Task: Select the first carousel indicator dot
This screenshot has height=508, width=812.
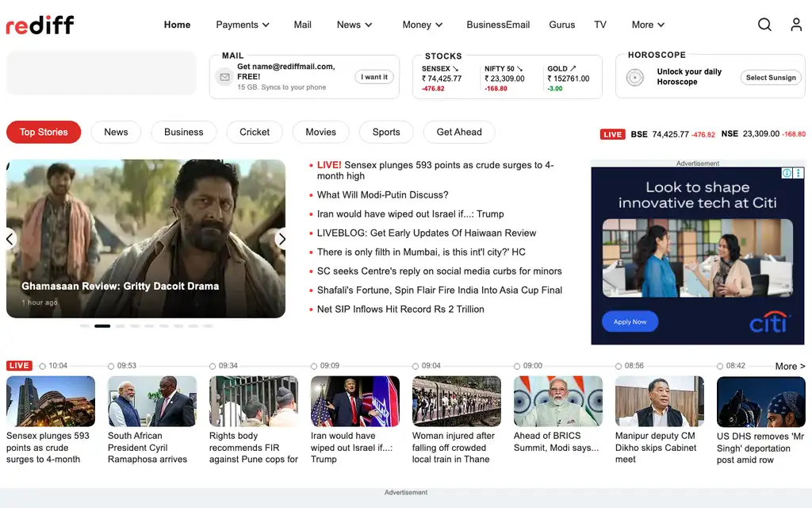Action: pyautogui.click(x=84, y=326)
